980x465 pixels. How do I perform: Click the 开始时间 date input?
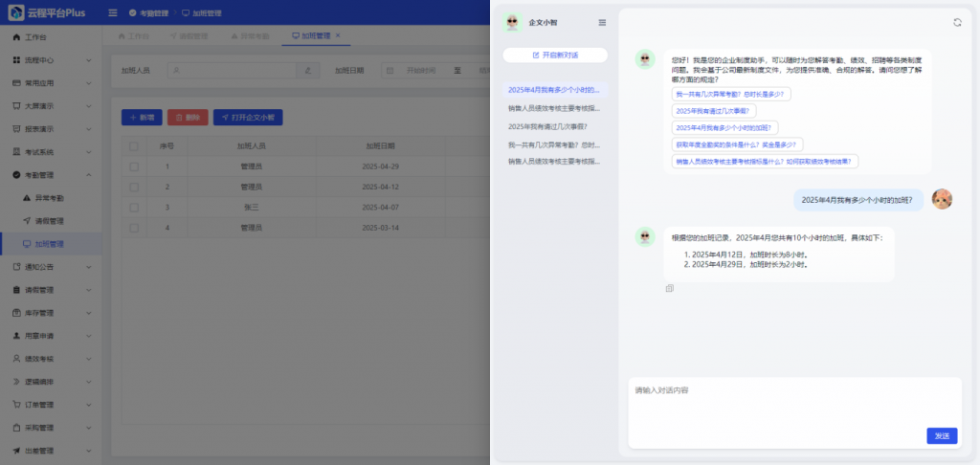coord(421,71)
